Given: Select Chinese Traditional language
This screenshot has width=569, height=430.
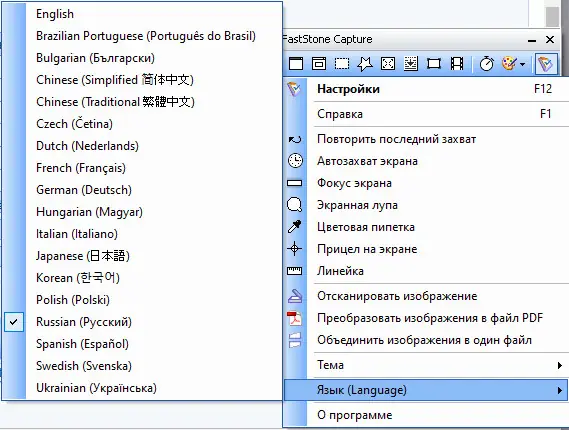Looking at the screenshot, I should [142, 102].
